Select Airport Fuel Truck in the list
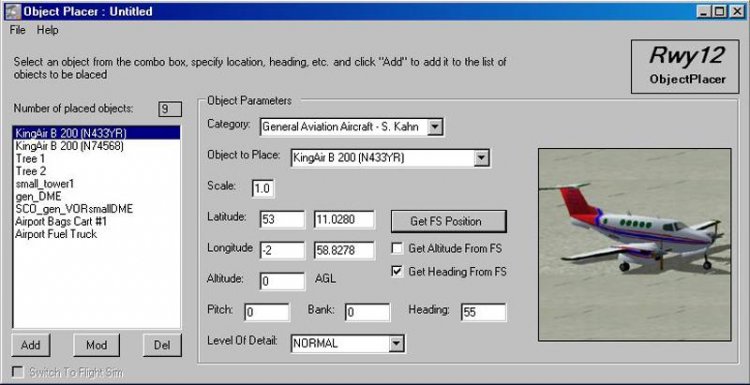 pyautogui.click(x=56, y=234)
